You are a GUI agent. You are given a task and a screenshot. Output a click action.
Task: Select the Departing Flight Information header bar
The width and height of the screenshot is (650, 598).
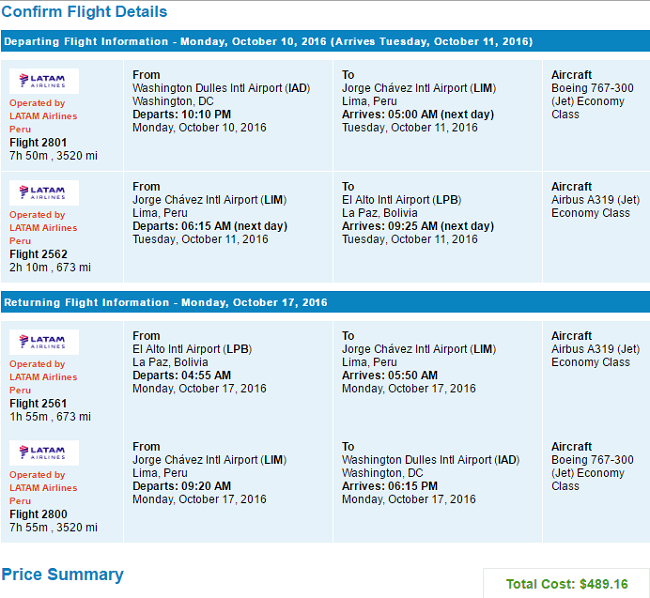(x=325, y=41)
